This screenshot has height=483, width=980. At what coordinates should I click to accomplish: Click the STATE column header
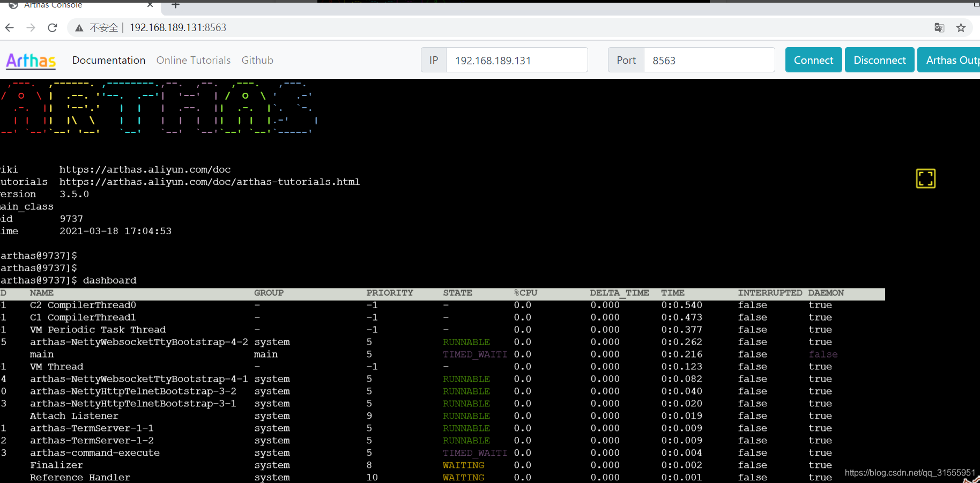pos(458,293)
